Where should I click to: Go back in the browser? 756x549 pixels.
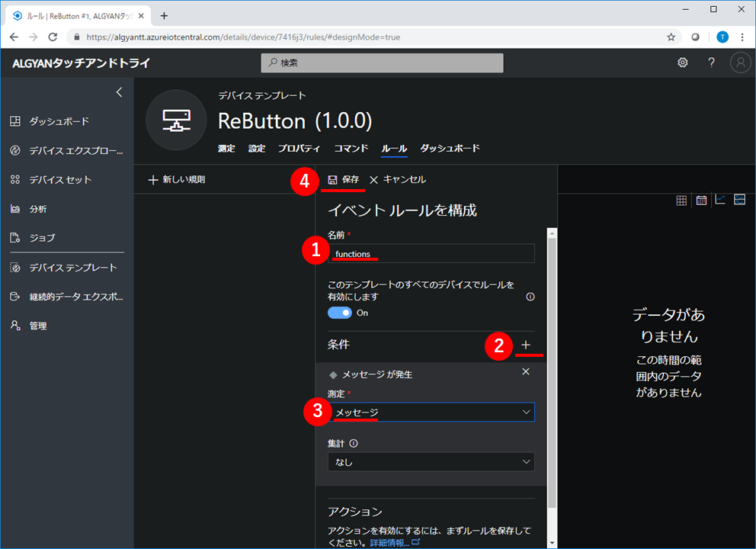14,37
